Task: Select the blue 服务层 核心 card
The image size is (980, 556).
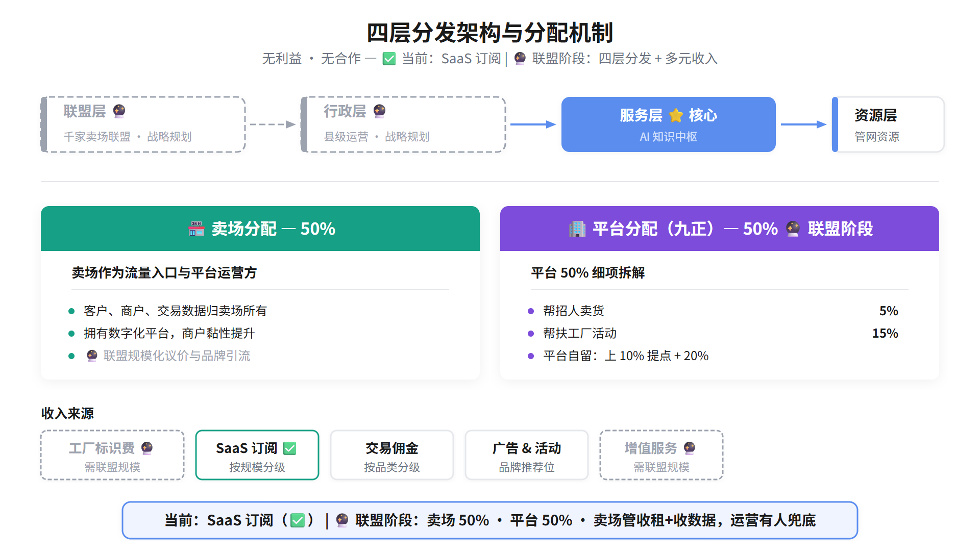Action: pos(669,124)
